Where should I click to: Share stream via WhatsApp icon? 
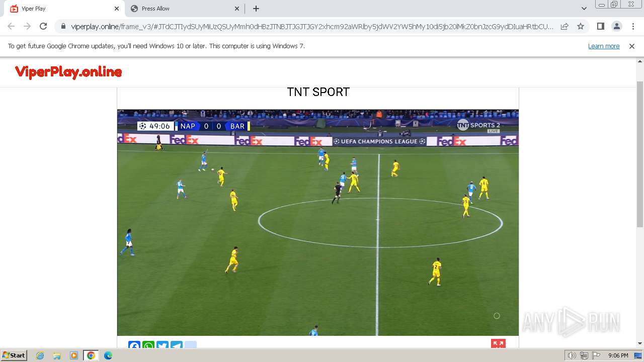[x=148, y=345]
